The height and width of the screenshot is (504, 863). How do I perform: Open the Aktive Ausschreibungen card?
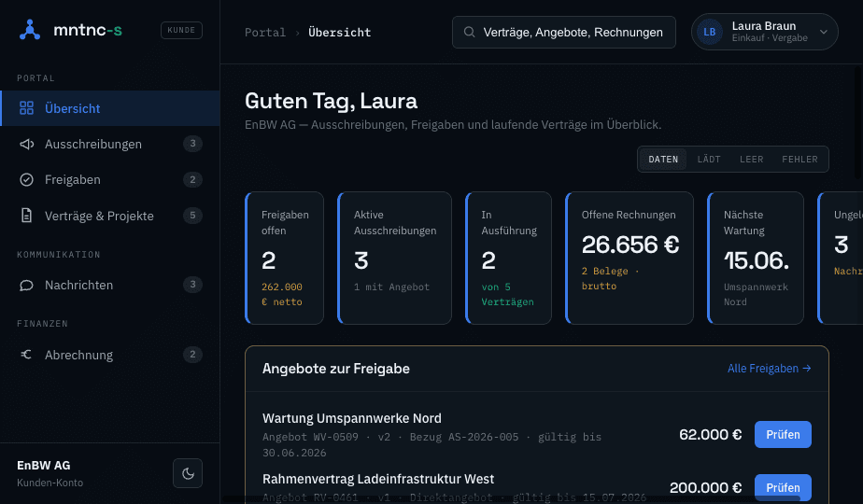pyautogui.click(x=394, y=258)
